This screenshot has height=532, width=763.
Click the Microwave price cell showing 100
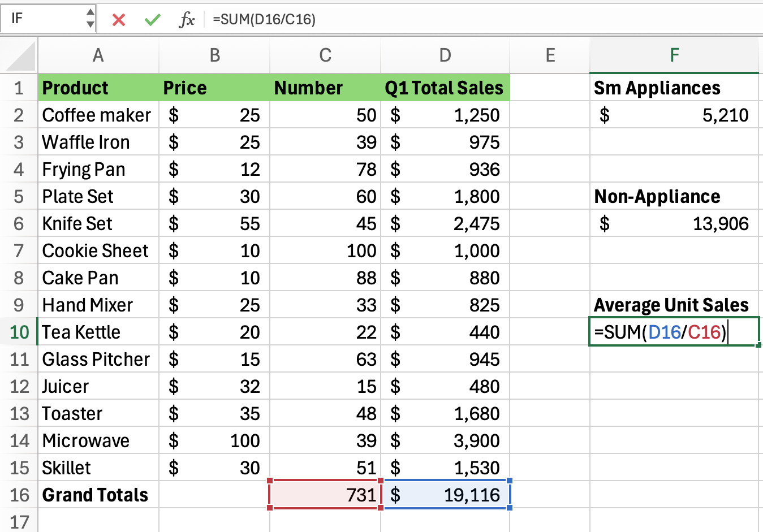coord(214,440)
